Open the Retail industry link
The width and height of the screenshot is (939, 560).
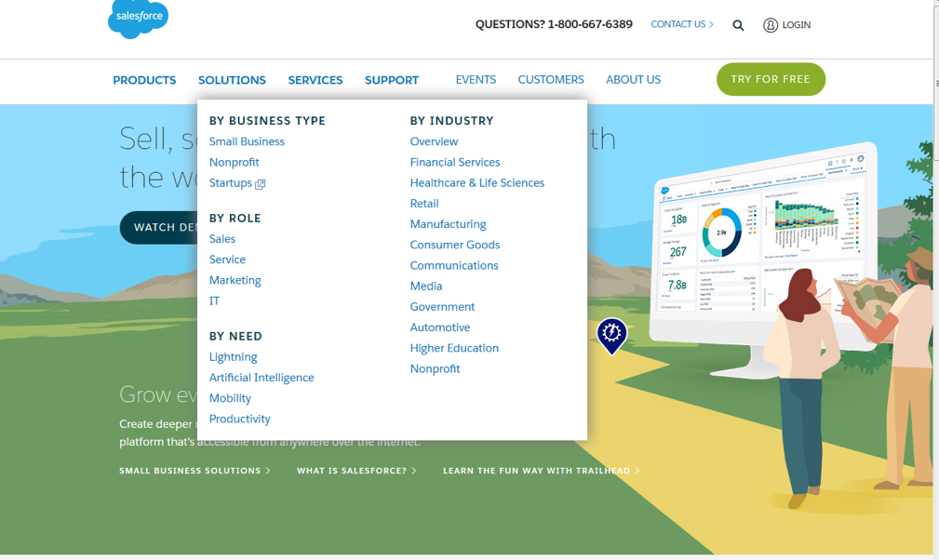424,204
